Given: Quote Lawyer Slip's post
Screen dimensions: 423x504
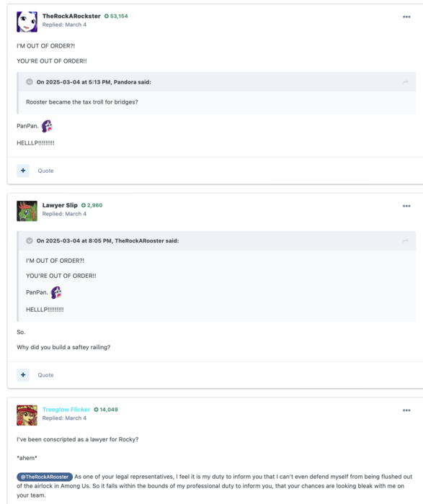Looking at the screenshot, I should 45,375.
